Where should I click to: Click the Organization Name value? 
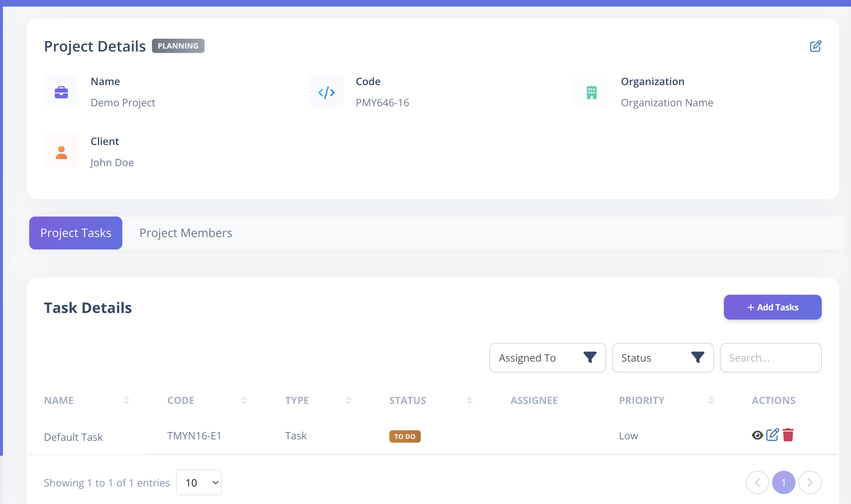(x=667, y=103)
